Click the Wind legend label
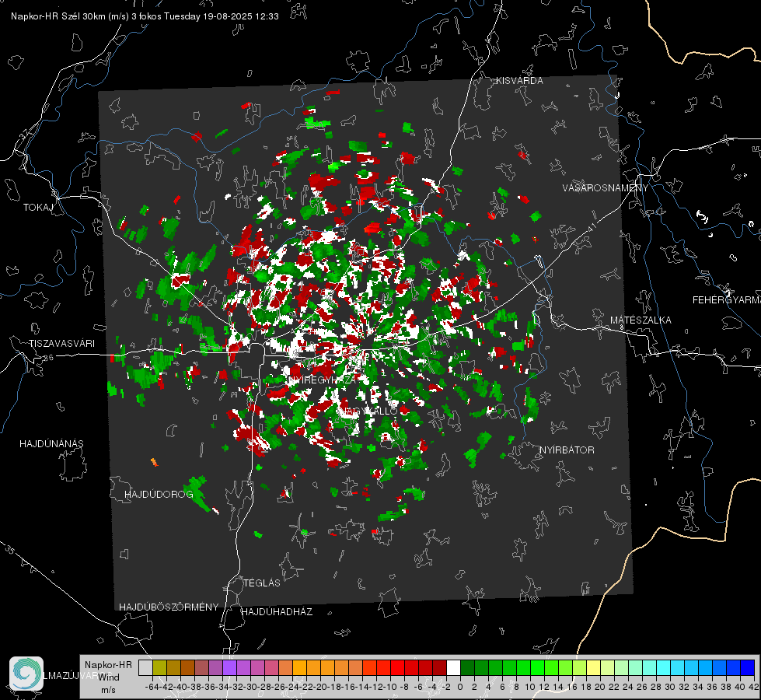This screenshot has height=700, width=761. (x=109, y=677)
